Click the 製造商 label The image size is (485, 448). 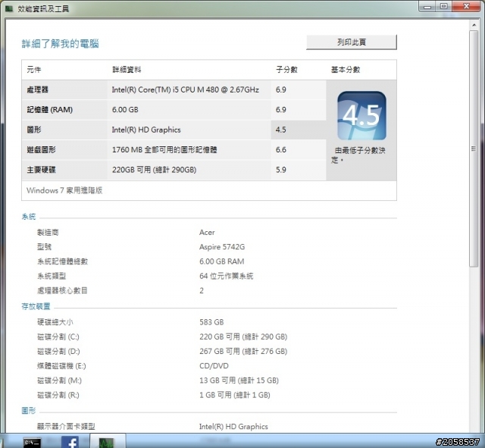click(x=48, y=233)
